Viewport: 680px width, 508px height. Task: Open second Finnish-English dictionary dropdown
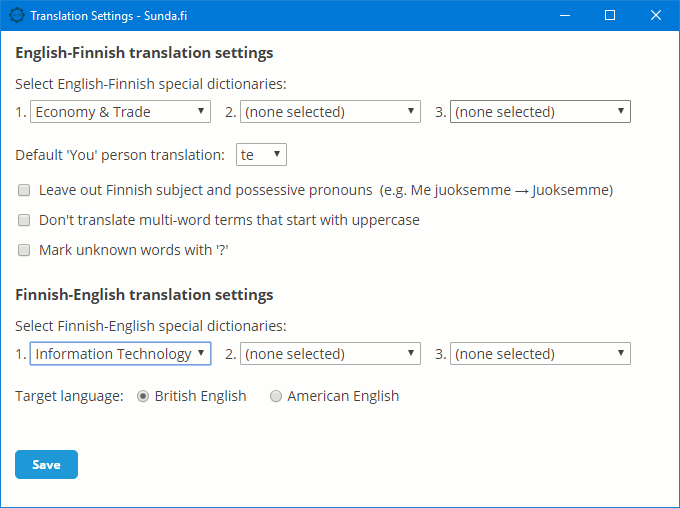point(330,354)
